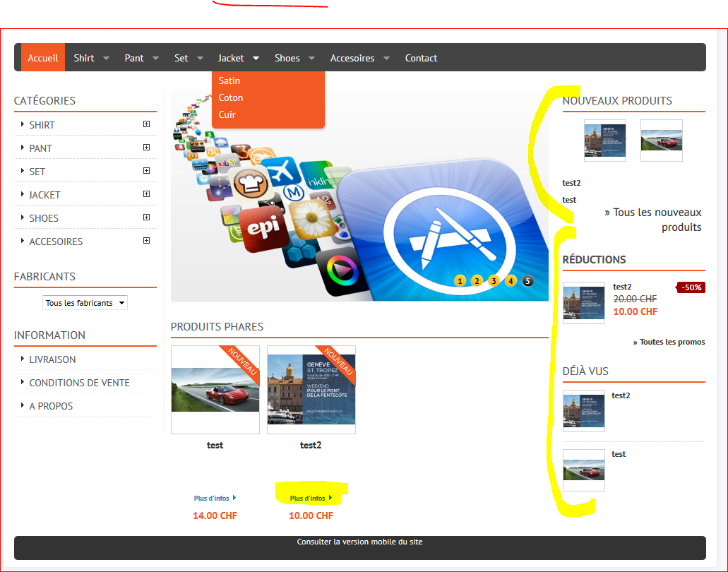The image size is (728, 572).
Task: Open the CONDITIONS DE VENTE link
Action: [x=79, y=383]
